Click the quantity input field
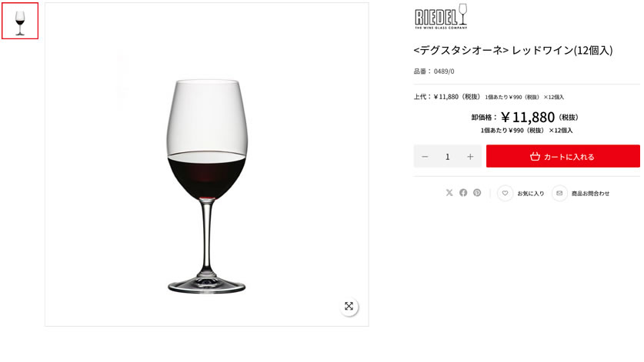The height and width of the screenshot is (362, 644). pyautogui.click(x=448, y=156)
